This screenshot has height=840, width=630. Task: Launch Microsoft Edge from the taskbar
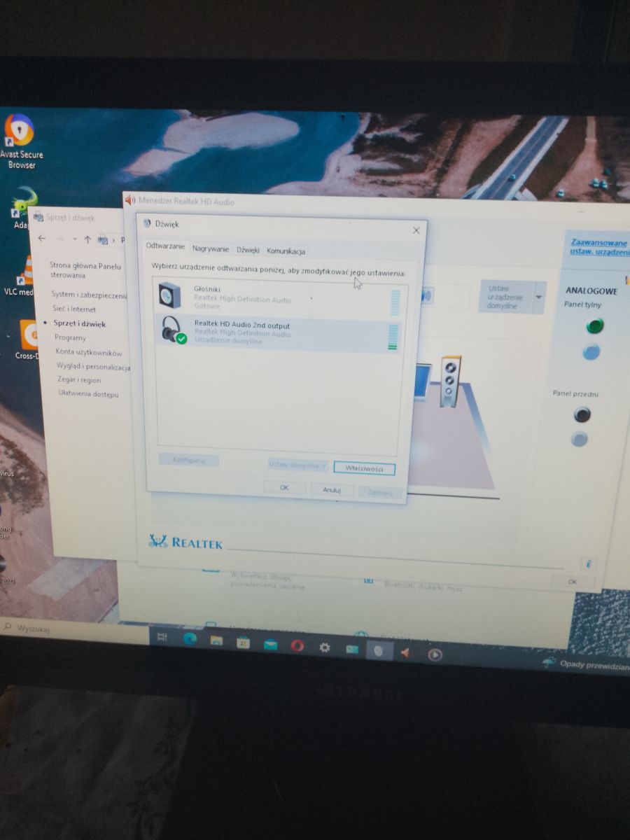189,638
